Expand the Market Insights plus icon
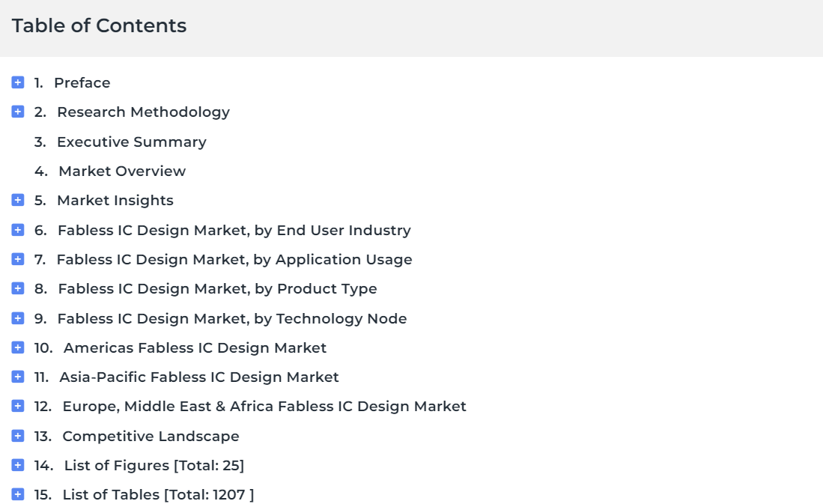823x504 pixels. [18, 201]
